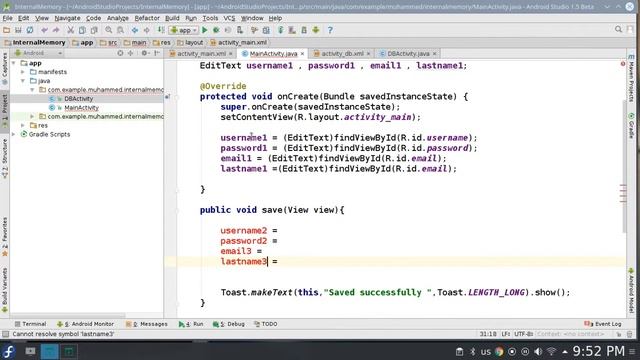Screen dimensions: 640x360
Task: Click the Save All toolbar icon
Action: click(x=18, y=30)
